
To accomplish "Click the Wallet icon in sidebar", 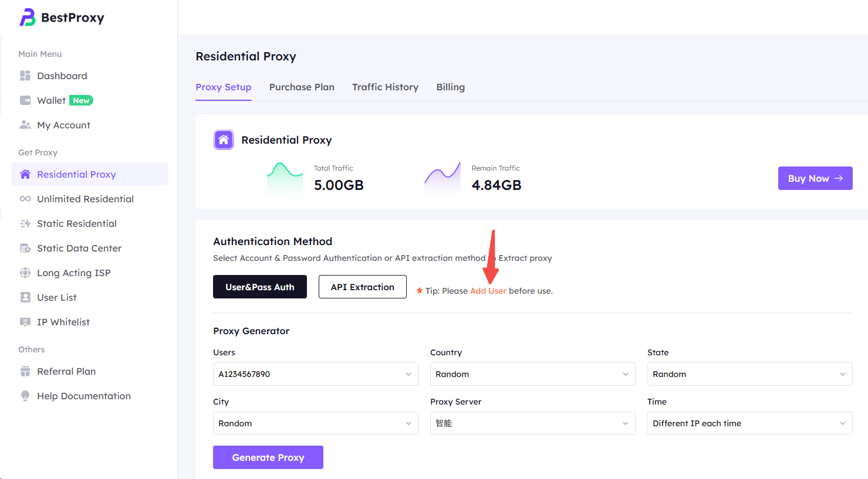I will click(x=25, y=100).
